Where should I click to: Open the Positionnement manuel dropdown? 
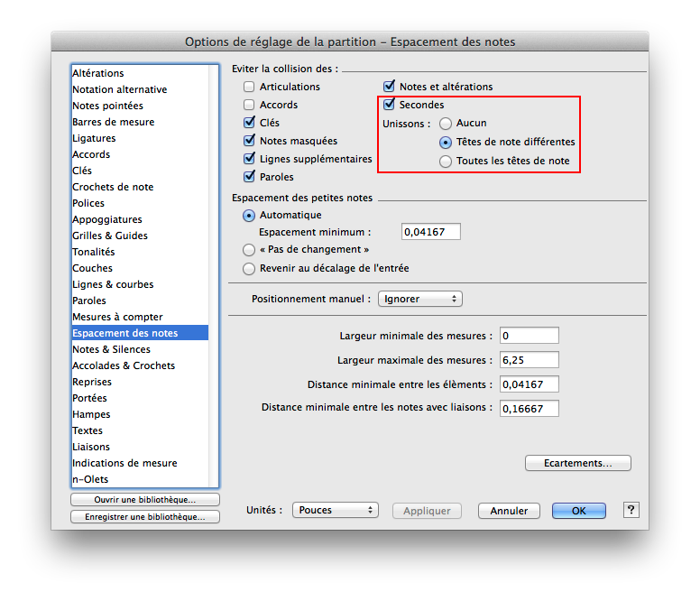[x=419, y=299]
